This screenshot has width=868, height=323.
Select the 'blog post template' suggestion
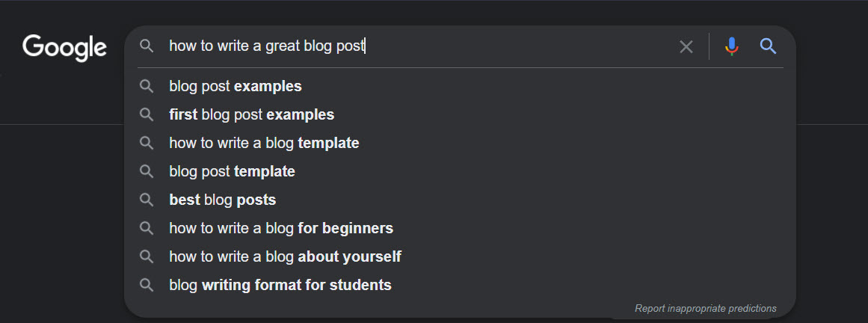click(460, 172)
